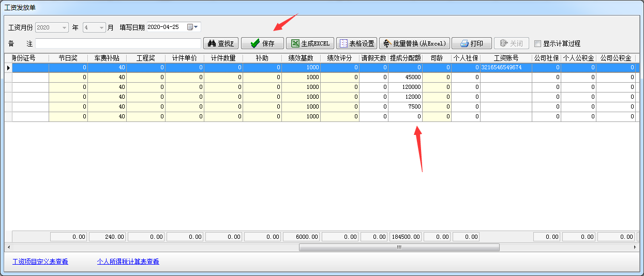This screenshot has height=276, width=644.
Task: Select the 工资账号 cell 3216546549674
Action: pyautogui.click(x=505, y=68)
